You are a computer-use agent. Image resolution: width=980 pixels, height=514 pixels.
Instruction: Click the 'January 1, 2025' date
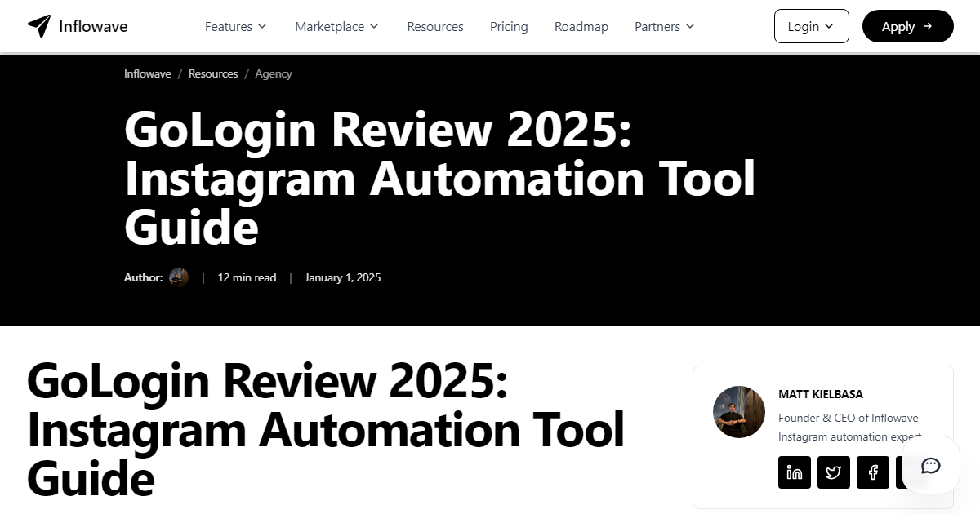(343, 277)
